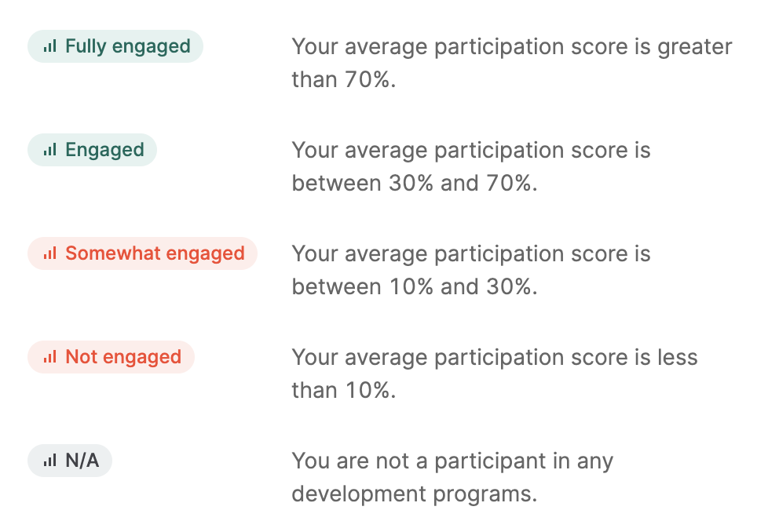The image size is (768, 532).
Task: Click the 'greater than 70%' description text
Action: [x=512, y=63]
